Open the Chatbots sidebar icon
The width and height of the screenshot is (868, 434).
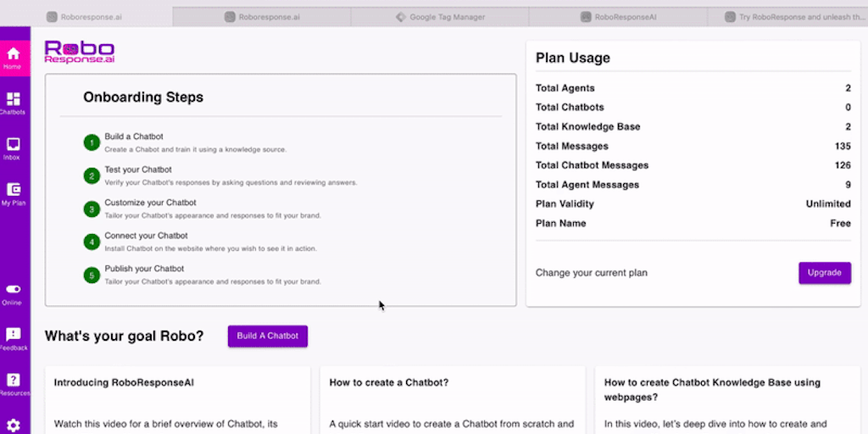[14, 102]
